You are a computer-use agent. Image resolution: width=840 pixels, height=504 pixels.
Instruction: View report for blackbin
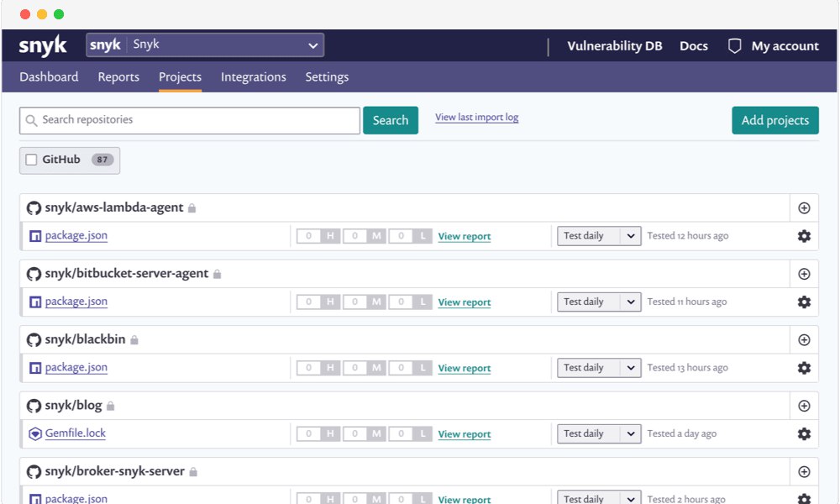465,368
